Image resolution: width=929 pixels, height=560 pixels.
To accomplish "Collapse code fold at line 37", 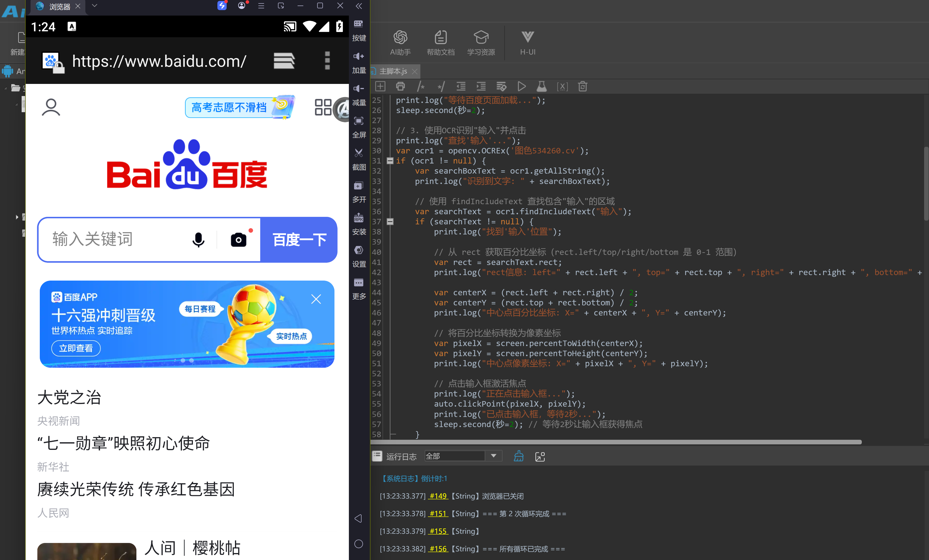I will (390, 222).
